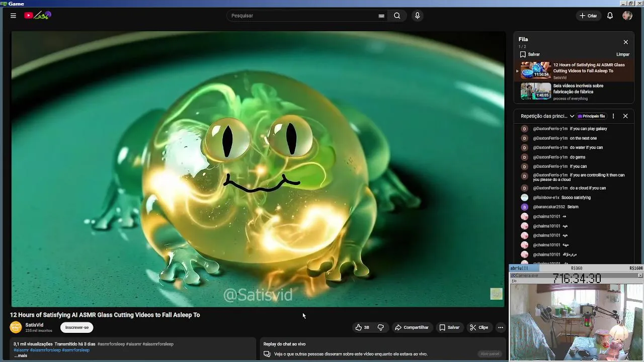The image size is (644, 362).
Task: Subscribe with the Inscrever-se button
Action: (76, 327)
